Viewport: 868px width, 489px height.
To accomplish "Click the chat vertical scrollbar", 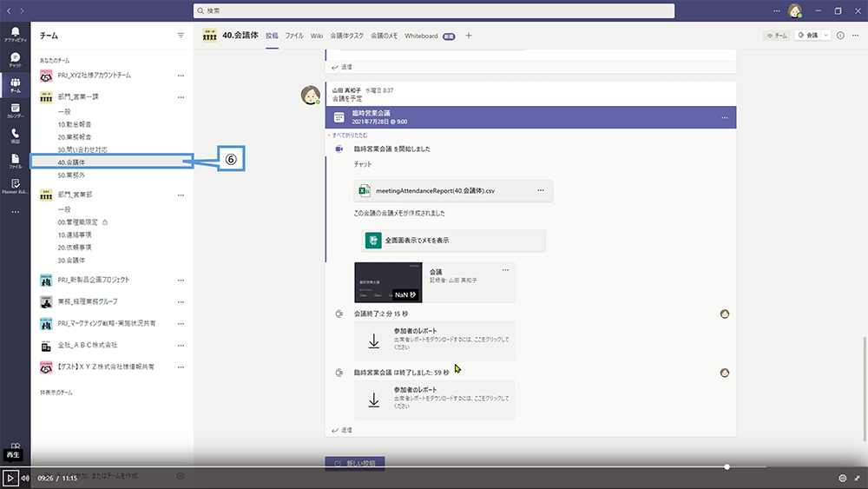I will [865, 389].
